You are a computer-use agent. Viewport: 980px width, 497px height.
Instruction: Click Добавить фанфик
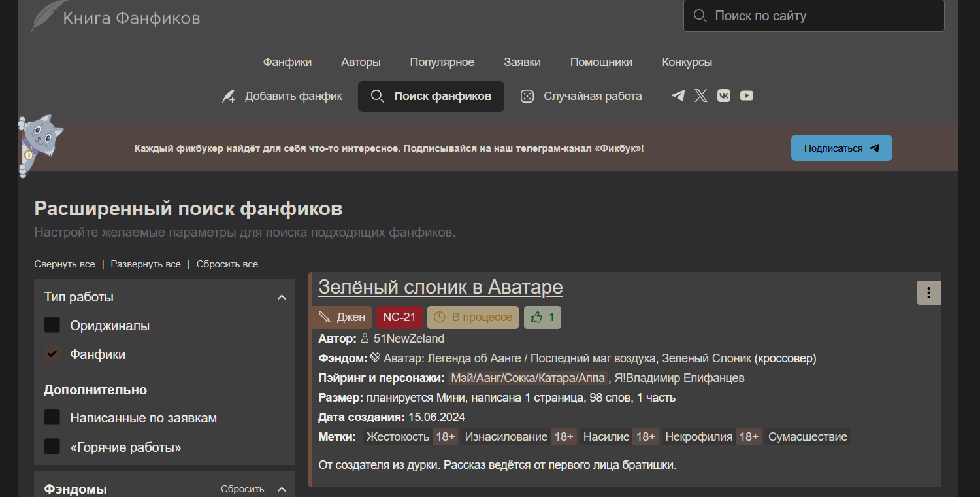coord(282,96)
